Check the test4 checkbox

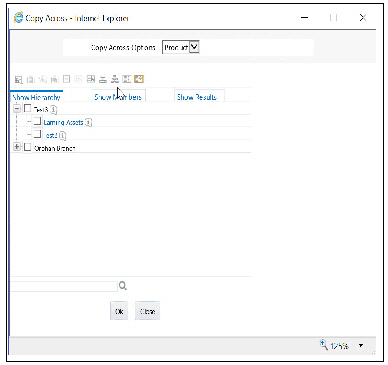[38, 134]
